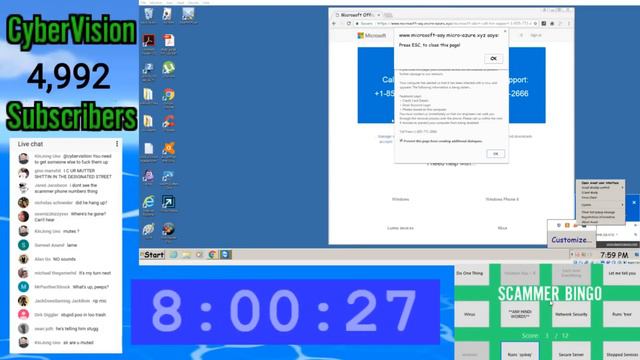
Task: Click the lower OK button in the dialog
Action: (496, 154)
